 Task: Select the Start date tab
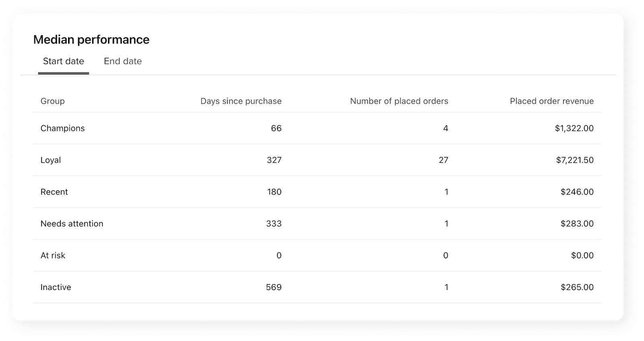click(64, 61)
